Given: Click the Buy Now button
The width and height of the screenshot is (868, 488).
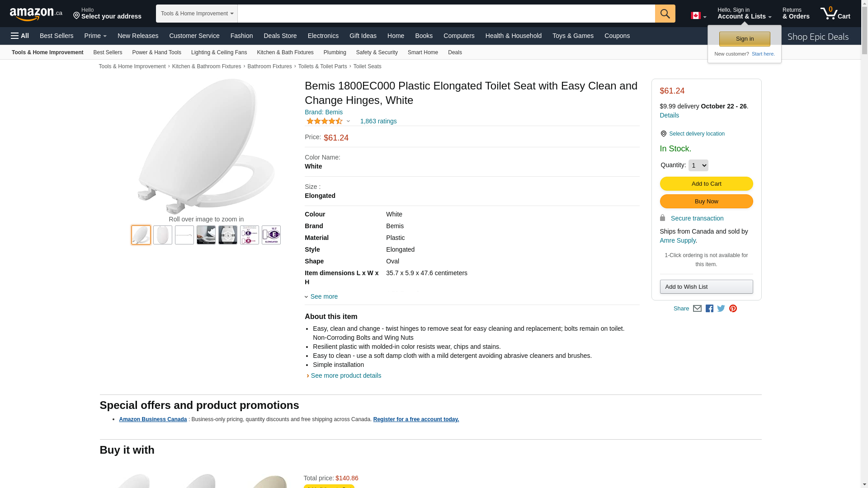Looking at the screenshot, I should (x=706, y=202).
